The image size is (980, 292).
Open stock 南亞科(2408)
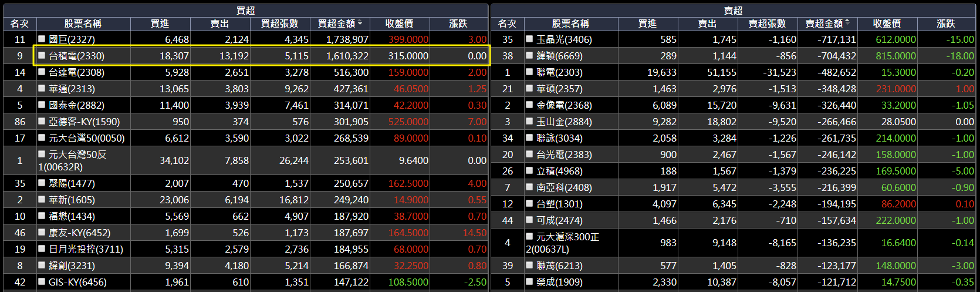[x=564, y=187]
